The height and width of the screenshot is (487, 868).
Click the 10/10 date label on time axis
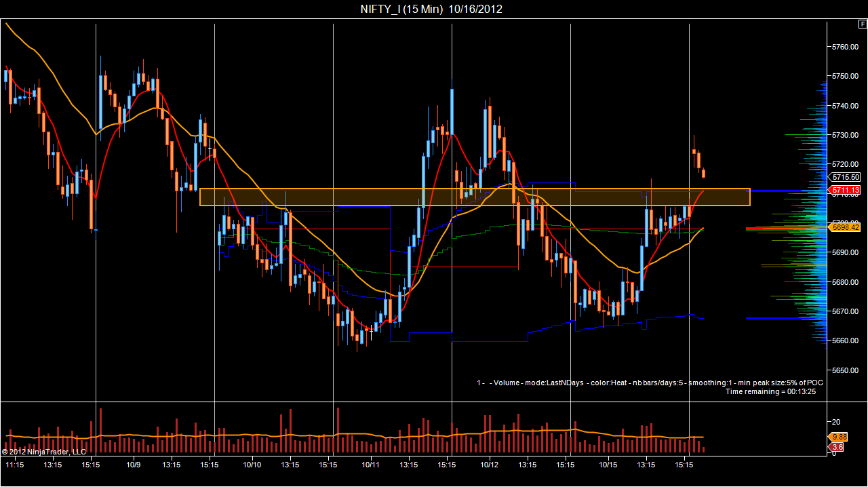[252, 465]
